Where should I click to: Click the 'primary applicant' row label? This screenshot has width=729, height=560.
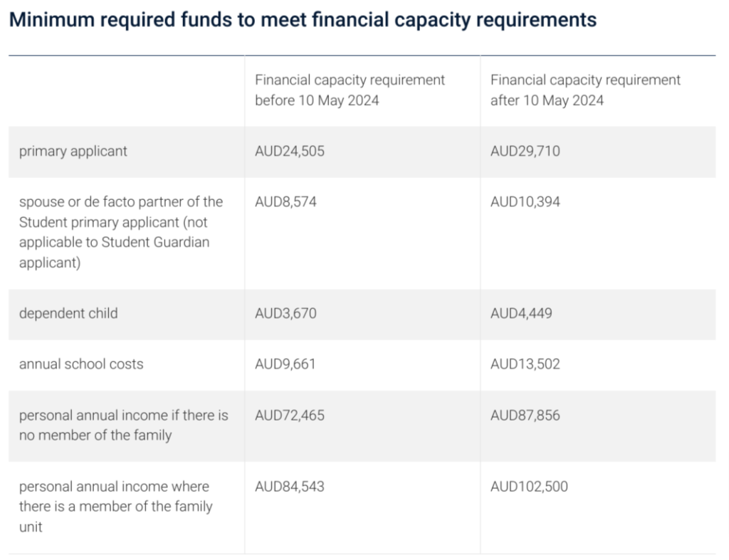pyautogui.click(x=73, y=151)
